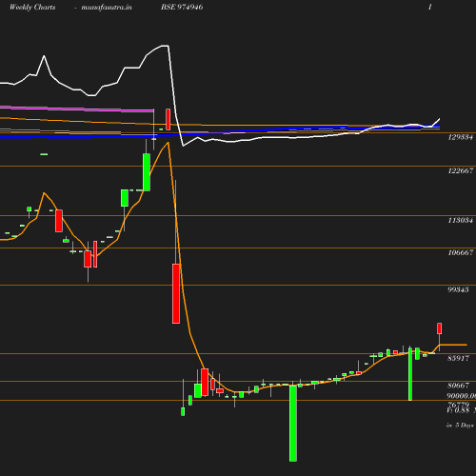Click the latest red candle at right edge
The image size is (476, 476).
[440, 328]
